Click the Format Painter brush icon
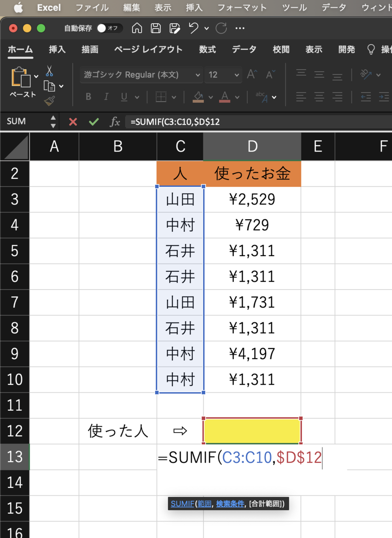This screenshot has height=538, width=392. [x=49, y=101]
